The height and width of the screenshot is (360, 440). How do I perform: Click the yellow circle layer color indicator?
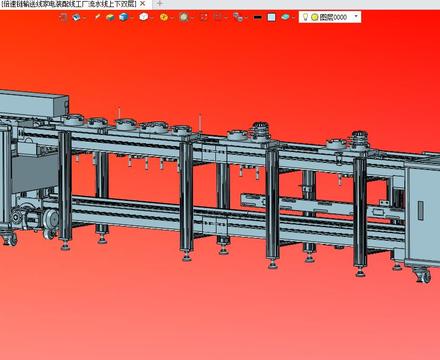coord(314,17)
